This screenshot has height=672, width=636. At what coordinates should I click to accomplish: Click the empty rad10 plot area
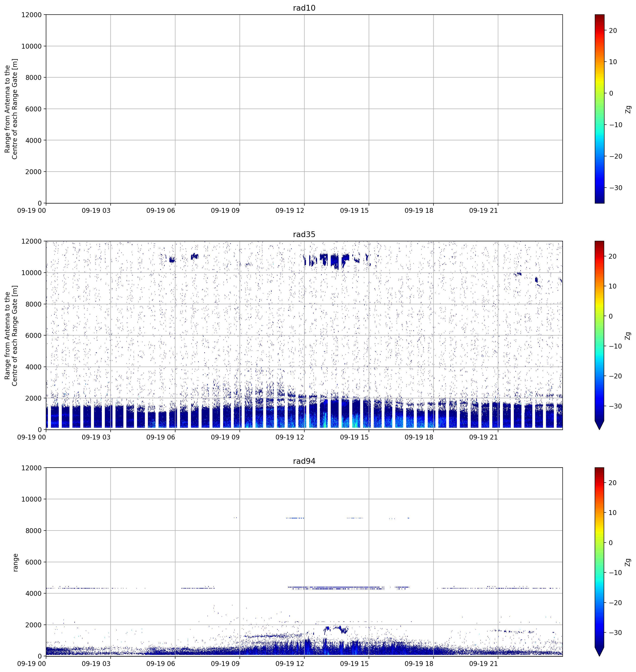pyautogui.click(x=304, y=109)
